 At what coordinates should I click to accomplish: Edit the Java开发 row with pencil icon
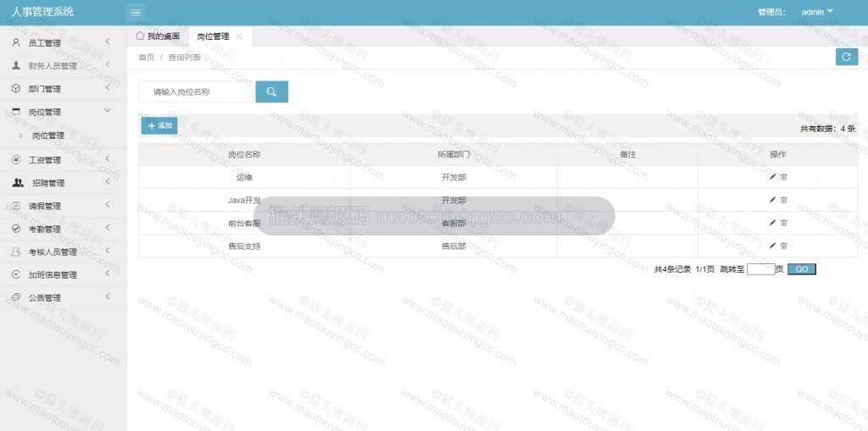[772, 200]
